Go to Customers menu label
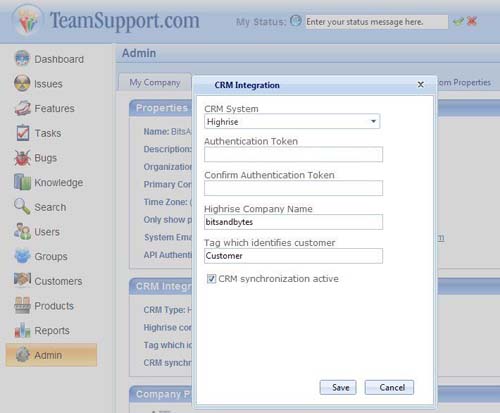This screenshot has width=500, height=413. pyautogui.click(x=58, y=281)
